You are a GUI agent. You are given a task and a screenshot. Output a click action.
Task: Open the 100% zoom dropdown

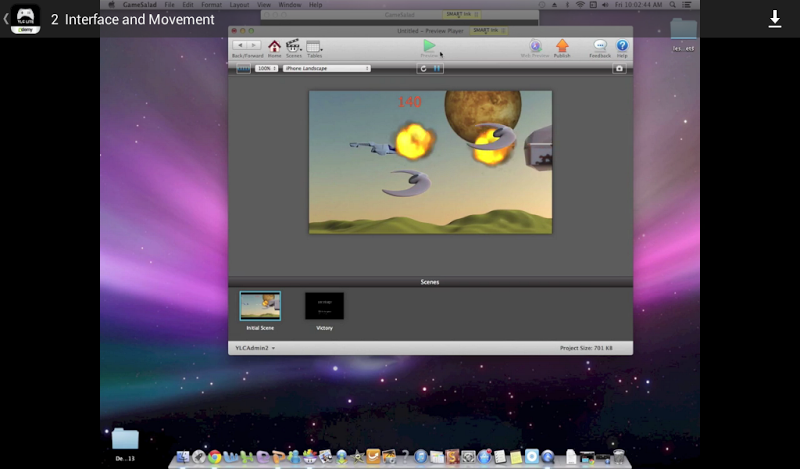click(x=267, y=68)
